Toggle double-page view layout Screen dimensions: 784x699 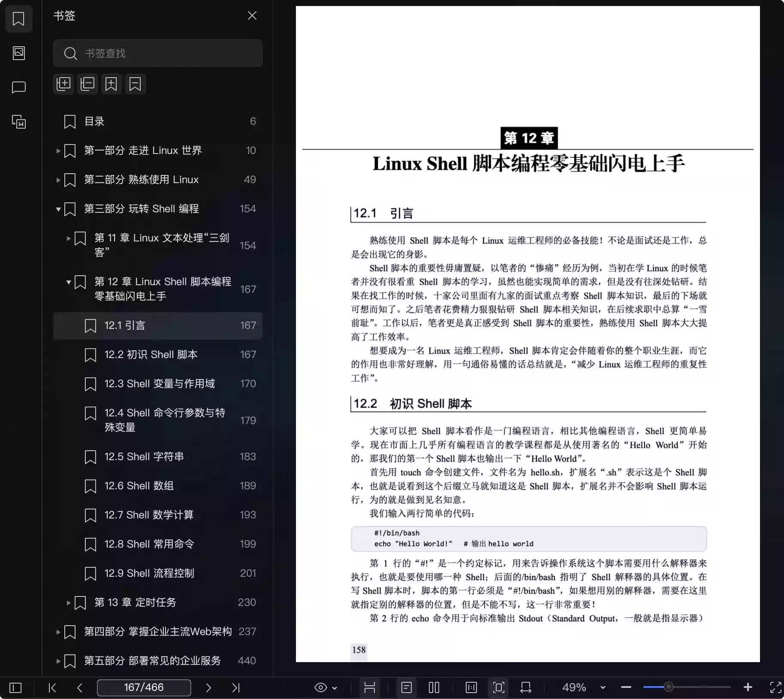point(434,687)
